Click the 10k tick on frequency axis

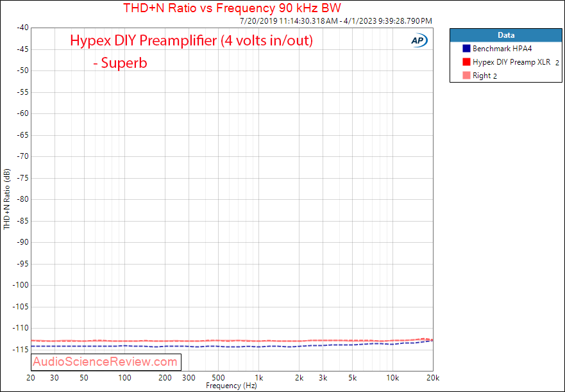pyautogui.click(x=392, y=378)
